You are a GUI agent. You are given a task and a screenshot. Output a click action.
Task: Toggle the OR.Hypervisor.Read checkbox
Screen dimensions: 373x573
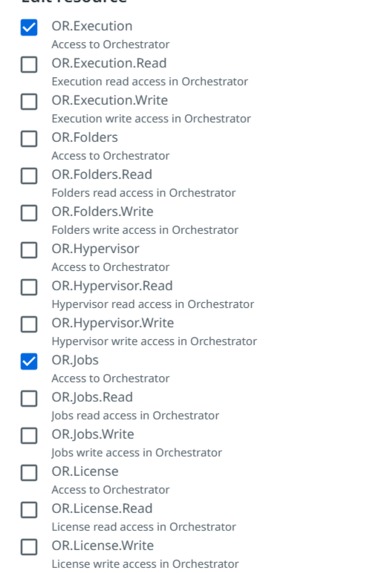[x=29, y=287]
